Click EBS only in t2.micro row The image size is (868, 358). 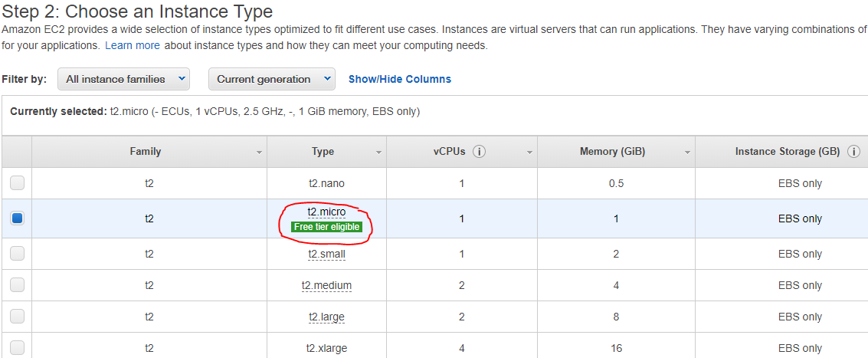click(x=800, y=219)
